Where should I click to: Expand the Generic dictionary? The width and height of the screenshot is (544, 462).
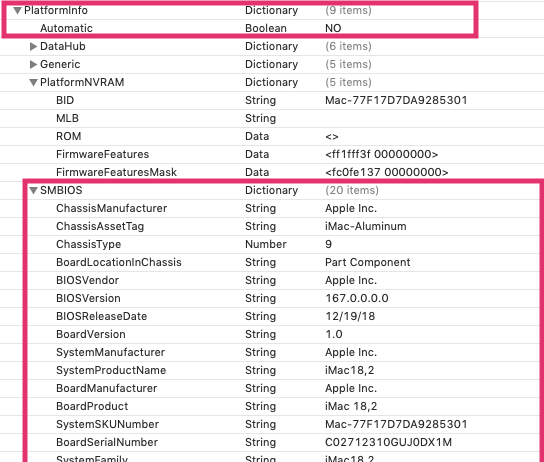coord(33,64)
